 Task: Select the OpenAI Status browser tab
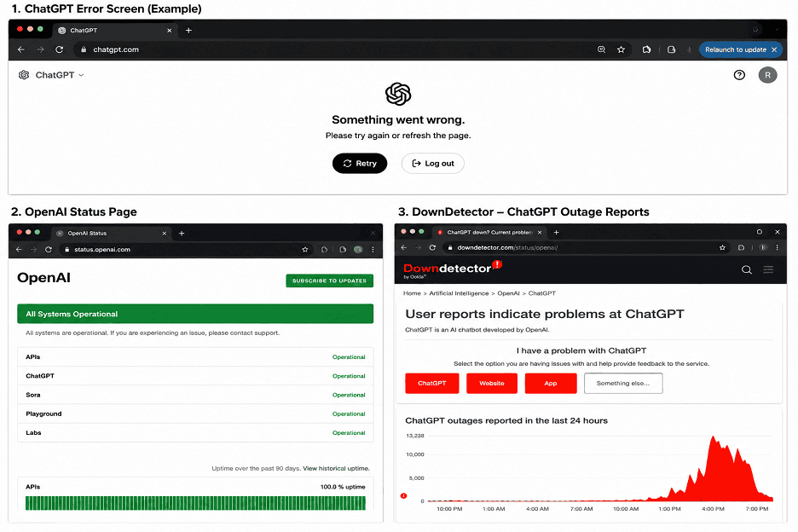point(111,233)
